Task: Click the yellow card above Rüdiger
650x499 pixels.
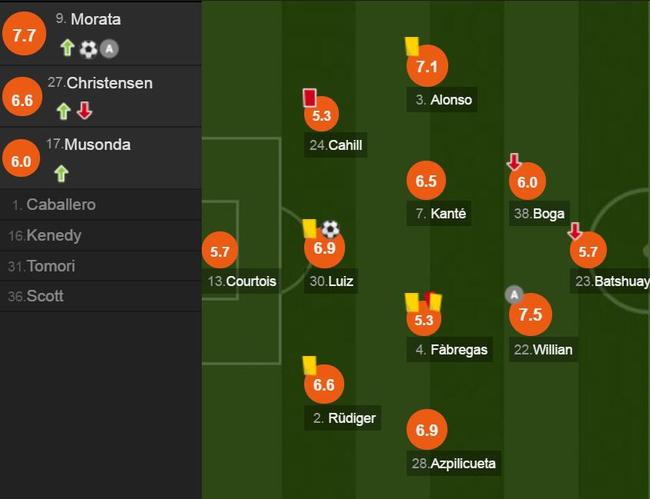Action: point(310,366)
